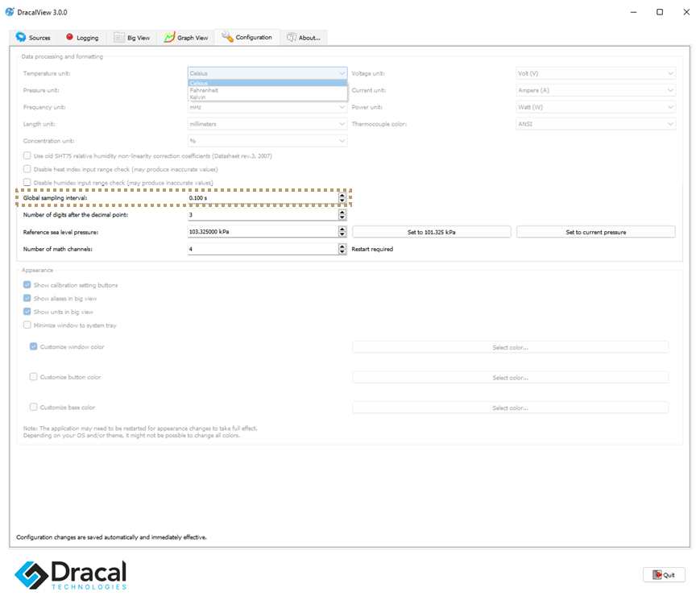Adjust the Global sampling interval spinner arrows
Viewport: 700px width, 596px height.
(x=342, y=198)
